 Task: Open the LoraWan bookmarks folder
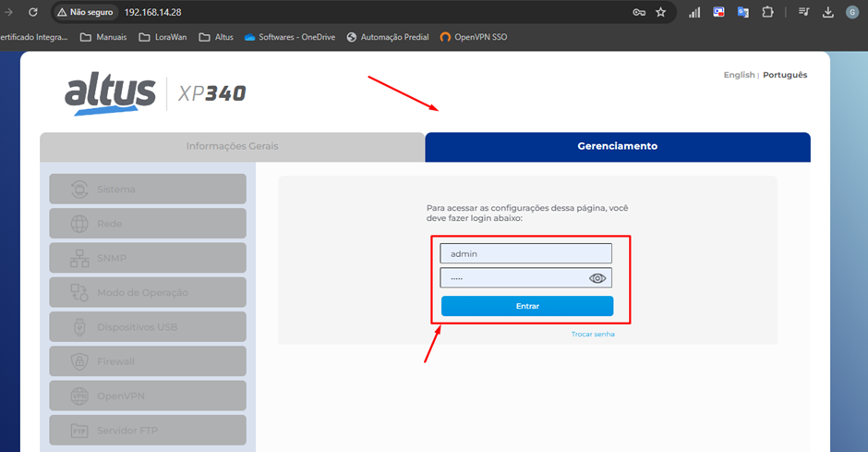[x=163, y=37]
